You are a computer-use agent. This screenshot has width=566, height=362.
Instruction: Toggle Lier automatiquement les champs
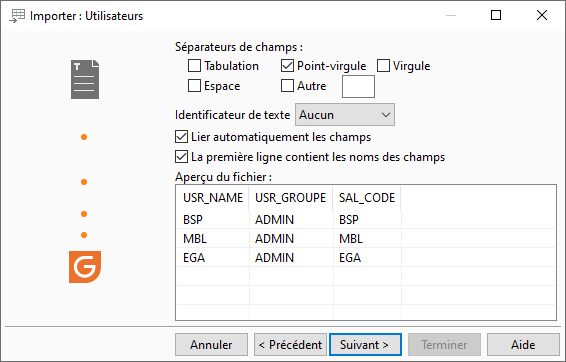(x=181, y=137)
